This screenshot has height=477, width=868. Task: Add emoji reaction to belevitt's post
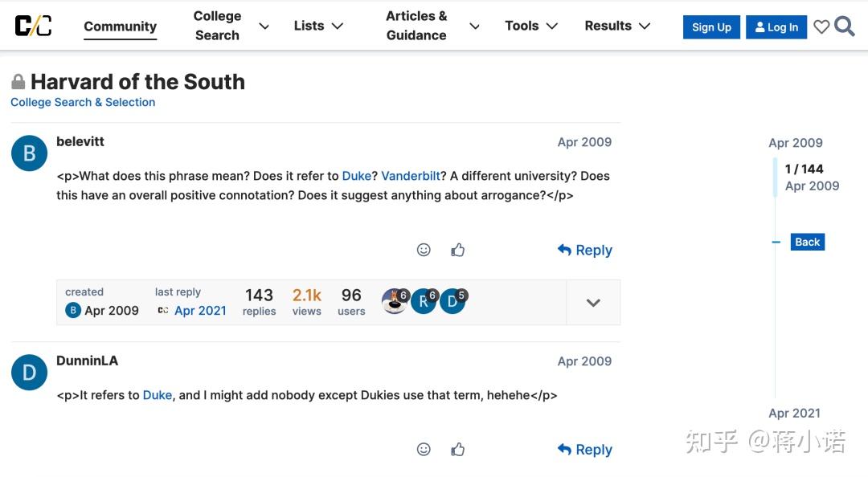424,250
